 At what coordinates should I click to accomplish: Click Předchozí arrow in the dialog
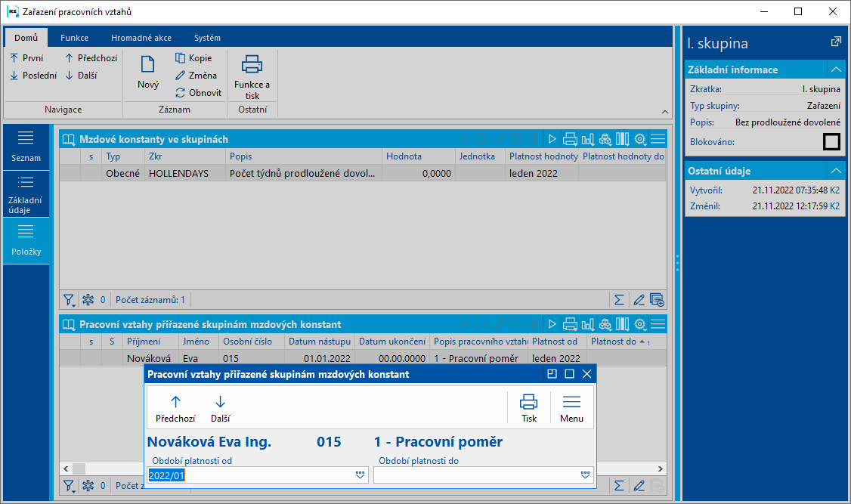pyautogui.click(x=175, y=402)
